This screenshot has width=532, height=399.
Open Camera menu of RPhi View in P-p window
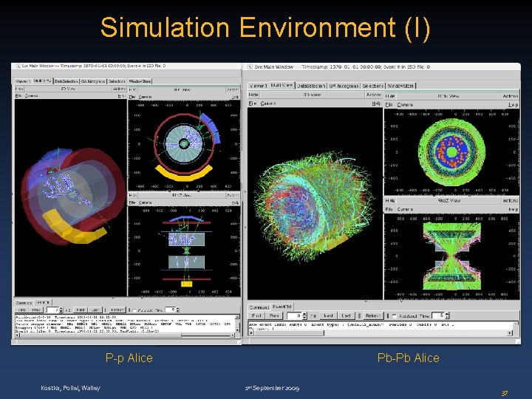[145, 97]
